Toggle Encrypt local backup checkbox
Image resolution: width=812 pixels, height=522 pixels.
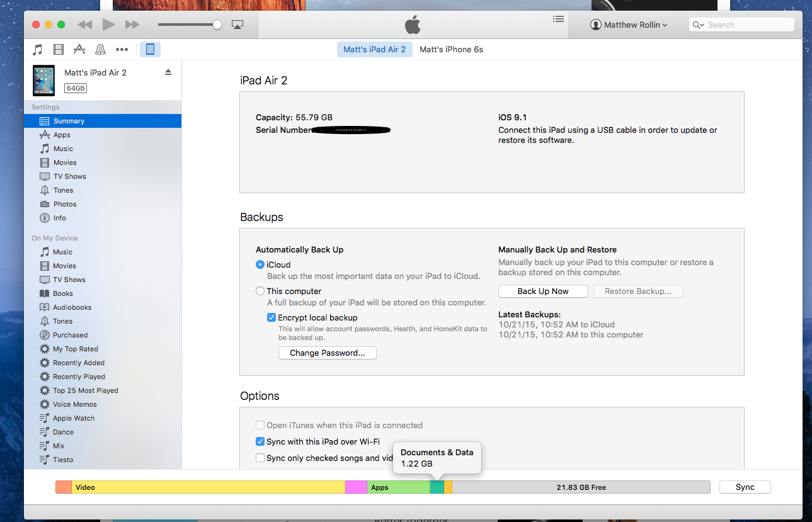point(272,318)
